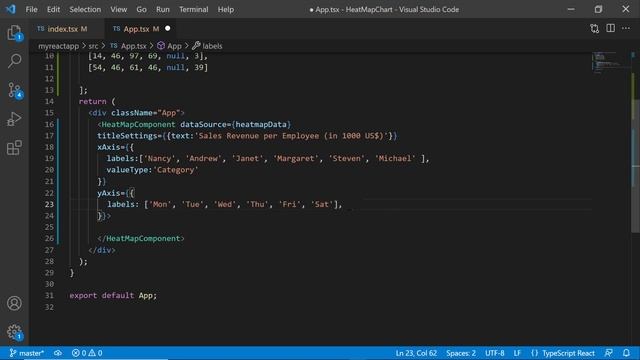Open Source Control view icon
The width and height of the screenshot is (640, 360).
click(x=15, y=90)
